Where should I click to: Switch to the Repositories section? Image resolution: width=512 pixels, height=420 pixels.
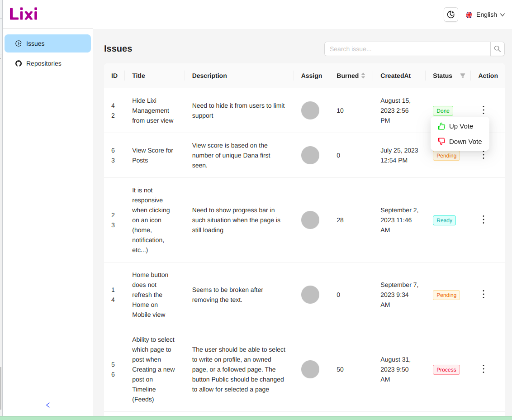click(44, 63)
